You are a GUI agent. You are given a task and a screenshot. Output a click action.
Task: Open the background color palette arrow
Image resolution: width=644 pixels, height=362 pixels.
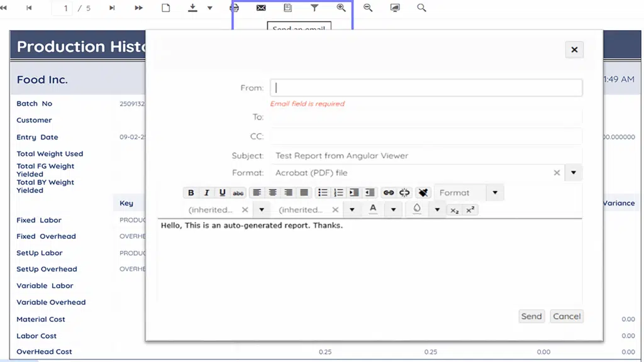click(x=438, y=210)
